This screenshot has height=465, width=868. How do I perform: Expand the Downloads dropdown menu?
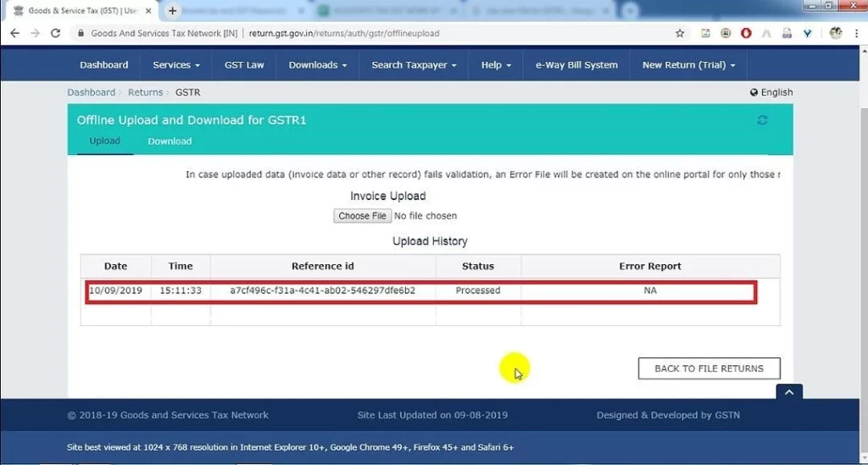click(317, 64)
